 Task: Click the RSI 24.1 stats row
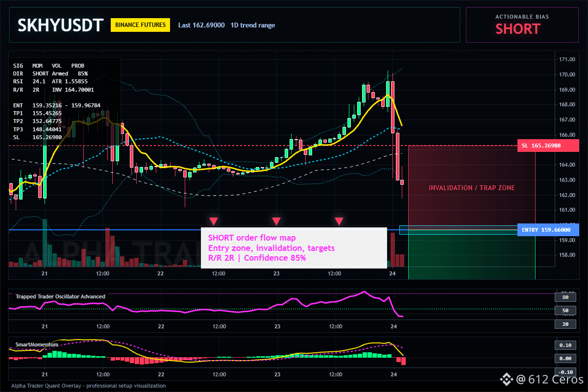click(50, 82)
